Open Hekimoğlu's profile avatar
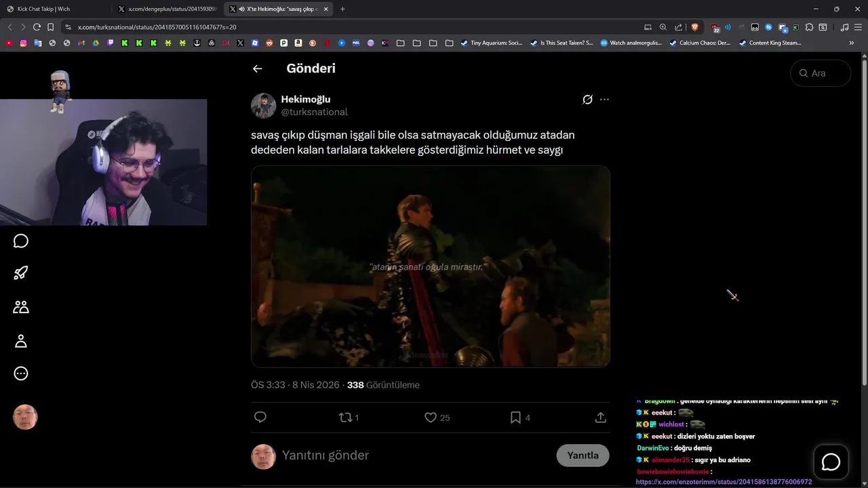The height and width of the screenshot is (488, 868). 263,106
